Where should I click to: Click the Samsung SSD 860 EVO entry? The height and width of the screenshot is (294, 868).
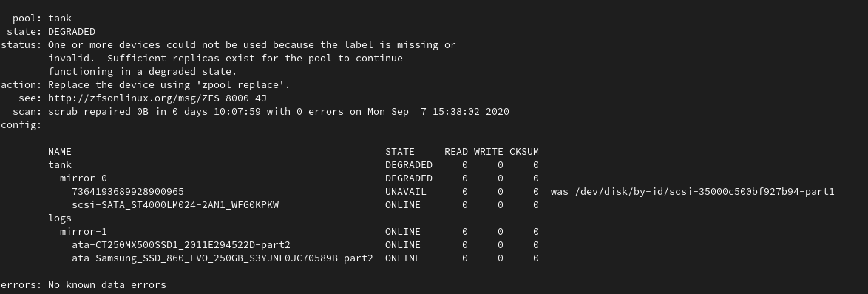point(223,258)
